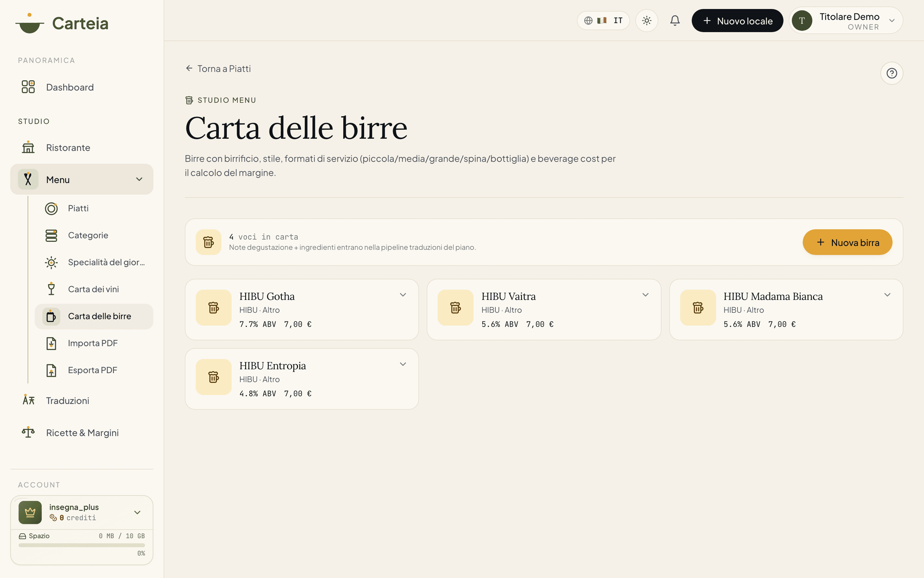
Task: Click the Spazio storage progress bar
Action: pos(82,545)
